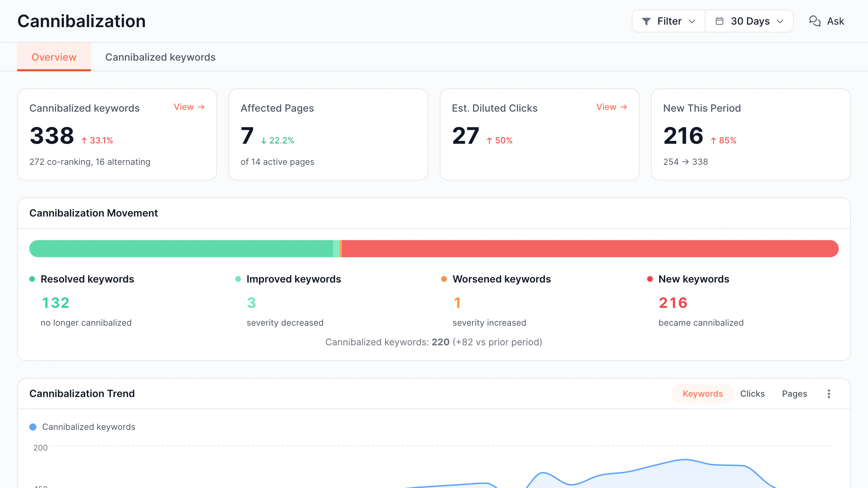The image size is (868, 488).
Task: Switch to the Overview tab
Action: tap(54, 57)
